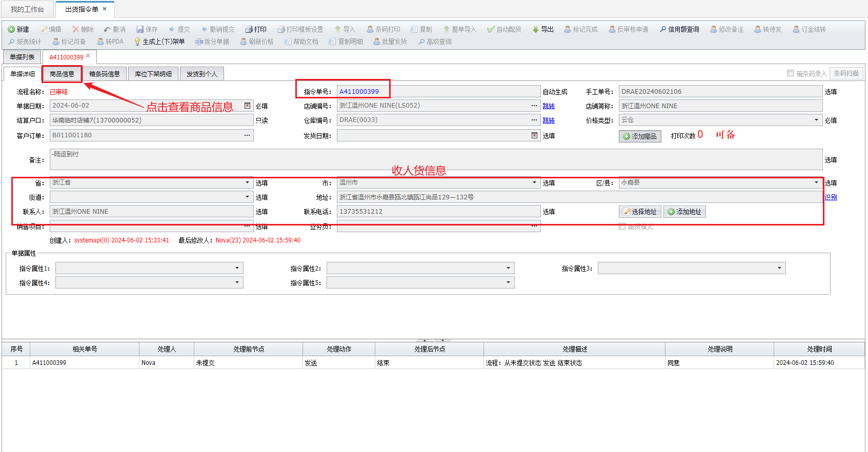Viewport: 868px width, 452px height.
Task: Expand the 区/县 district dropdown
Action: (x=816, y=182)
